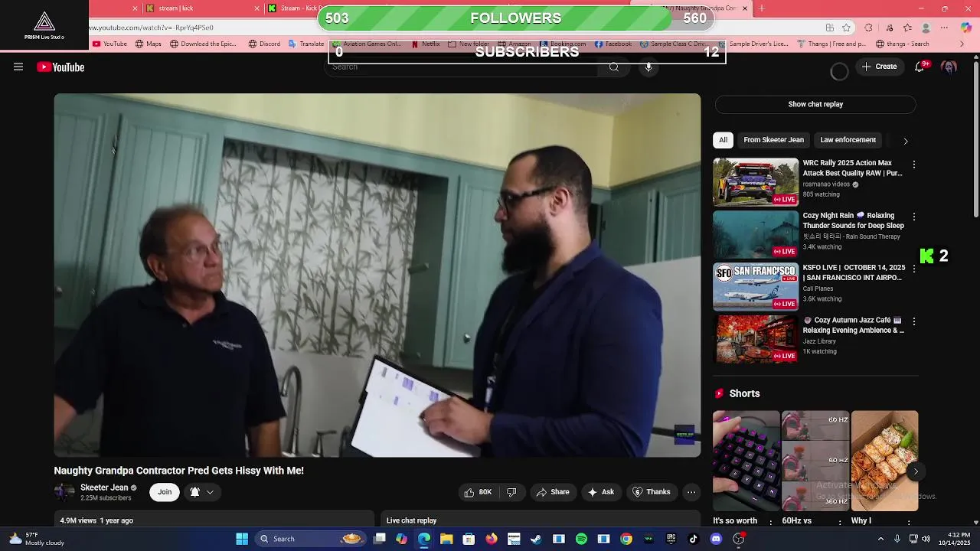Viewport: 980px width, 551px height.
Task: Open the YouTube guide hamburger menu
Action: [x=18, y=67]
